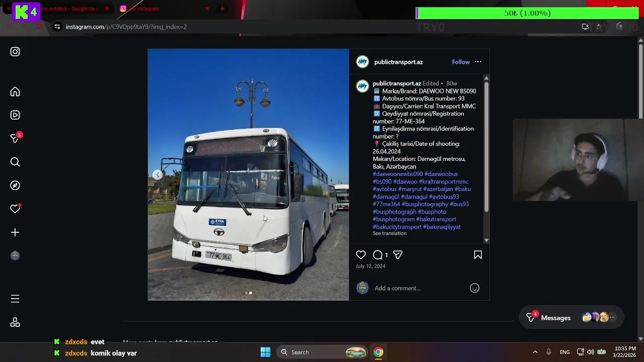
Task: Close the Instagram browser tab
Action: pos(207,9)
